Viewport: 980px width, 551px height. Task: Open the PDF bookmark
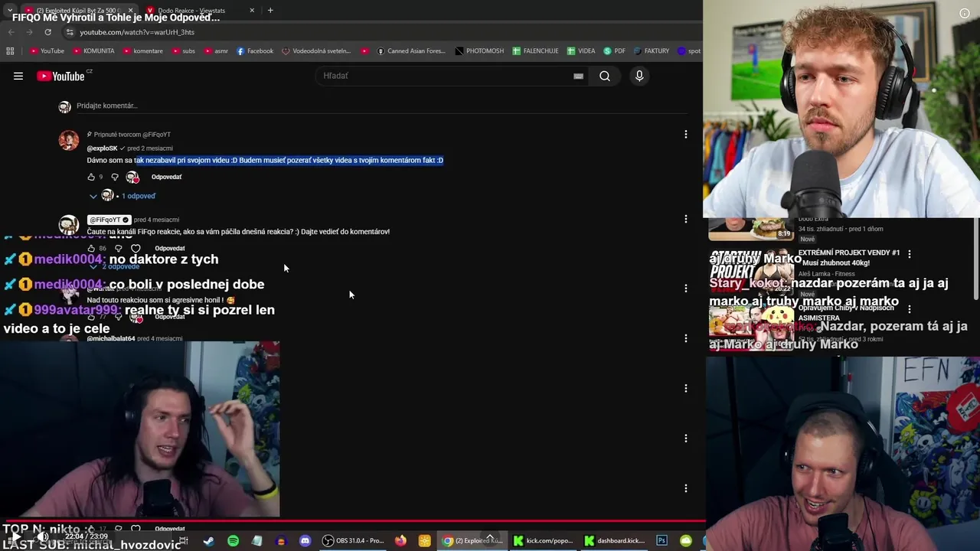click(615, 51)
